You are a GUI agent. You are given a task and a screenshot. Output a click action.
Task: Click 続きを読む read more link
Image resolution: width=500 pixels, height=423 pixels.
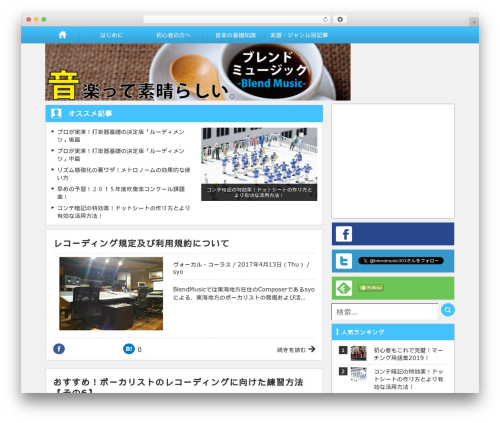tap(291, 350)
